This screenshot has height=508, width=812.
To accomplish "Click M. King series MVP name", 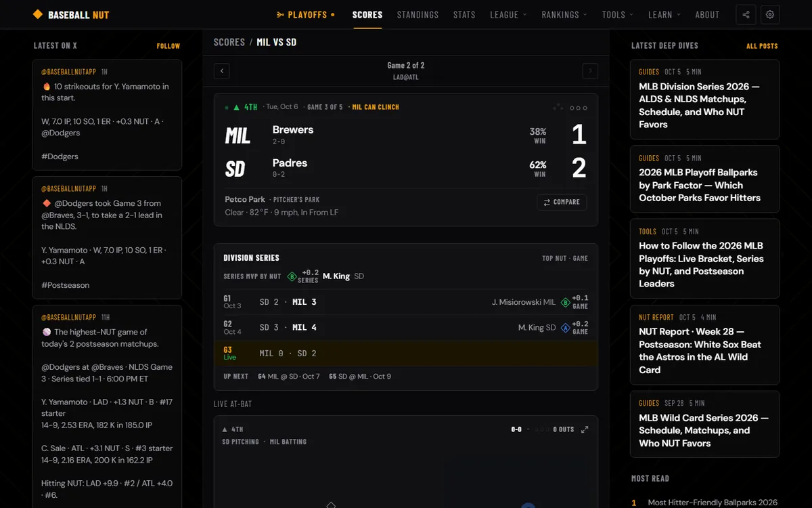I will [336, 276].
